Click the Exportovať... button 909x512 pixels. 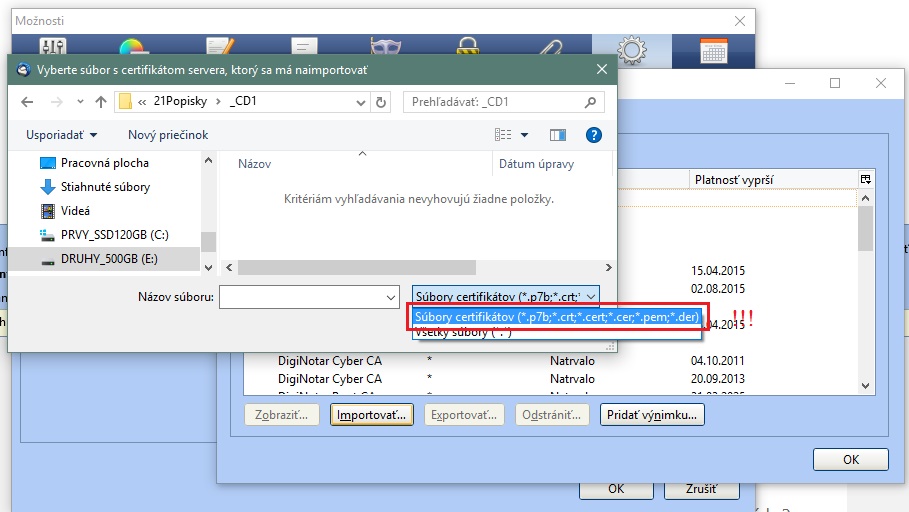coord(464,415)
